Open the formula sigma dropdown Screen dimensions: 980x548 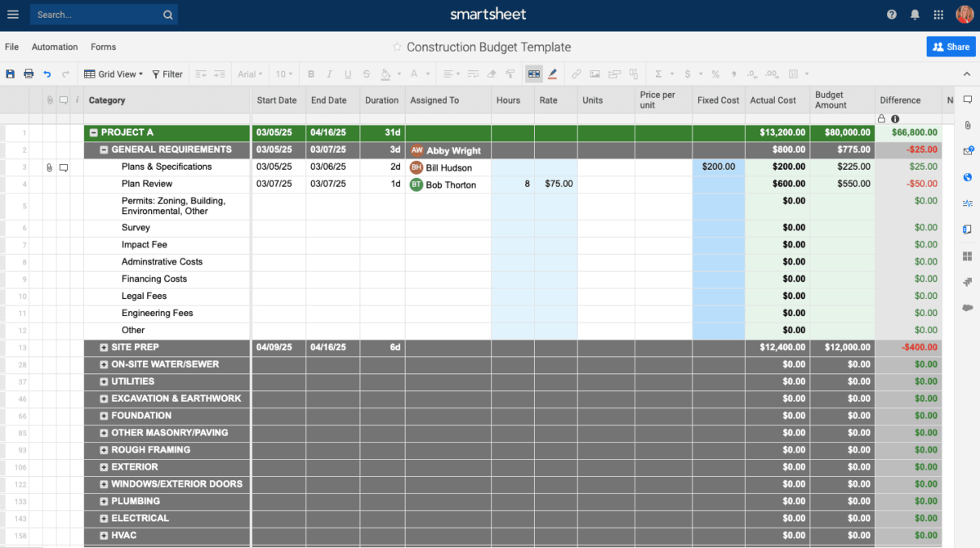pos(671,74)
